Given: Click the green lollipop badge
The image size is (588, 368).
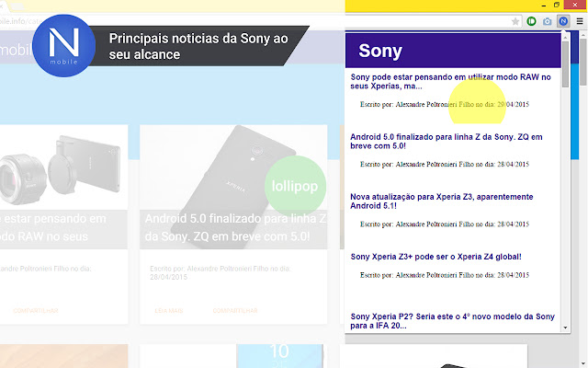Looking at the screenshot, I should click(x=295, y=186).
